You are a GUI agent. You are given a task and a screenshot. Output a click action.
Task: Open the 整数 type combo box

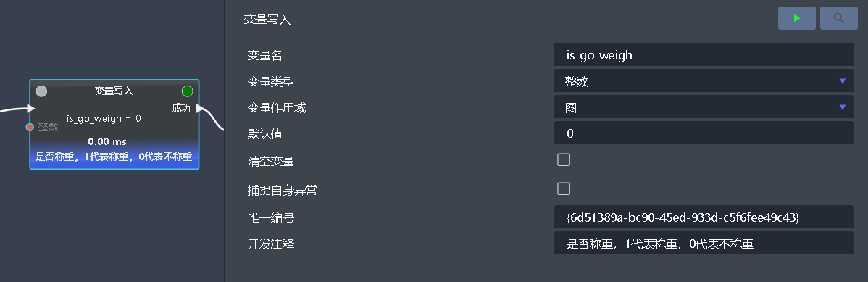click(x=704, y=81)
